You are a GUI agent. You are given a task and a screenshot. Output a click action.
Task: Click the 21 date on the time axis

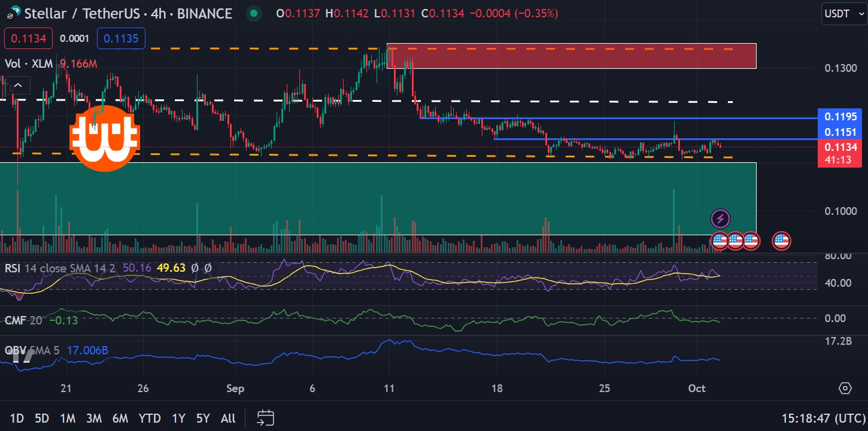[x=66, y=388]
